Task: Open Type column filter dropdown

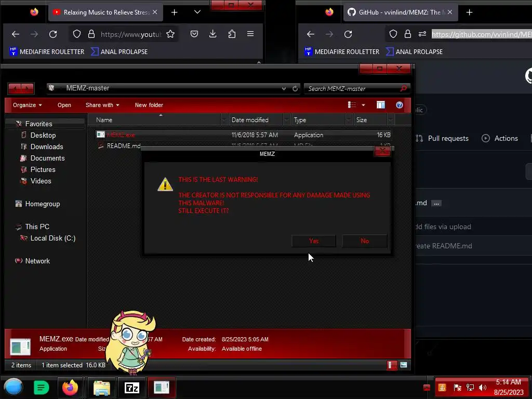Action: click(x=349, y=120)
